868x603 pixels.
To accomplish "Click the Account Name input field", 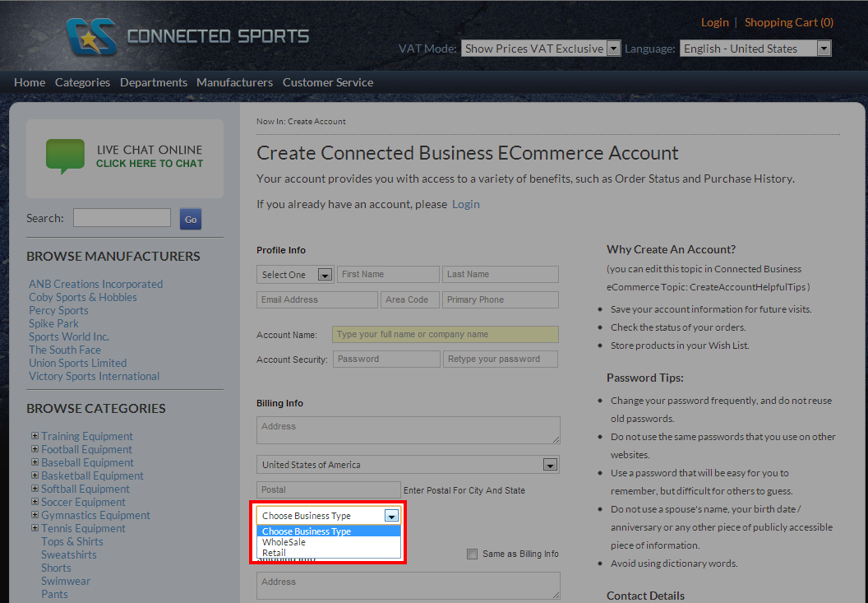I will pos(445,334).
